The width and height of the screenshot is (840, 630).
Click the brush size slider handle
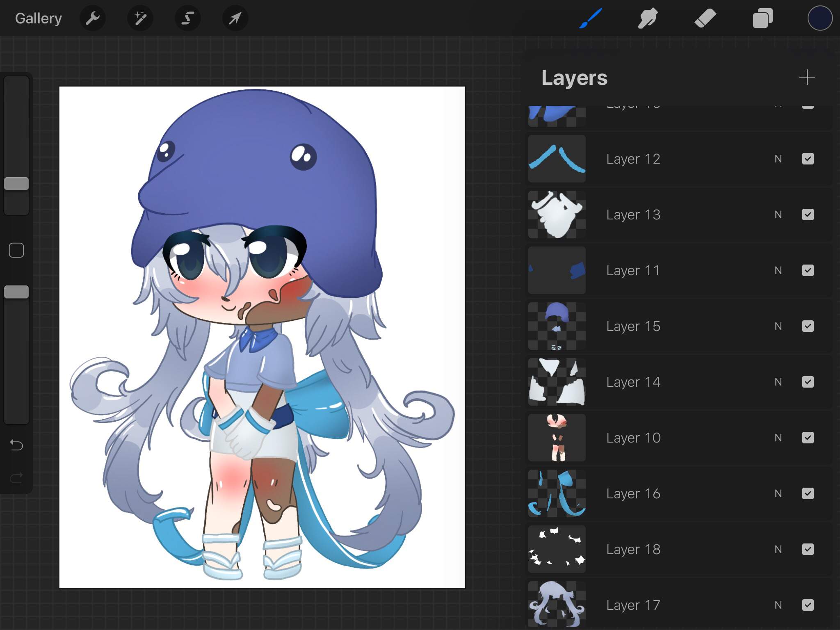pyautogui.click(x=16, y=183)
